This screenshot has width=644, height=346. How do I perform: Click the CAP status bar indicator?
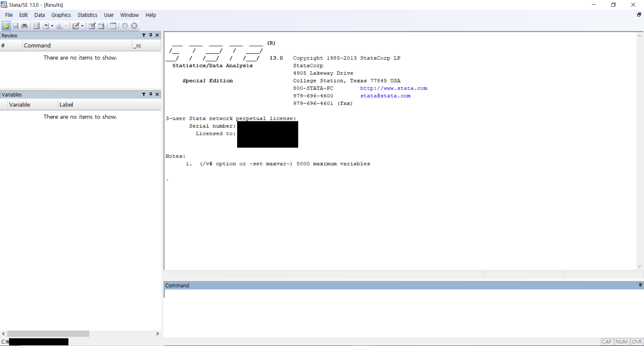607,342
